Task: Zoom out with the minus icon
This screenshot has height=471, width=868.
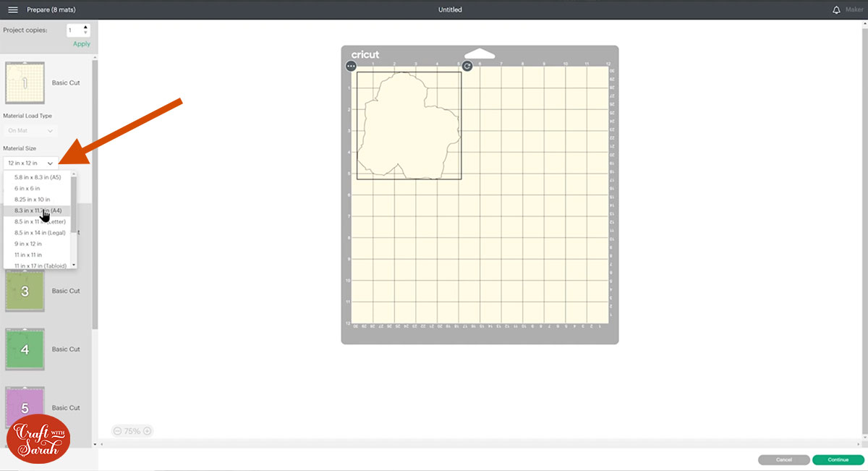Action: coord(118,430)
